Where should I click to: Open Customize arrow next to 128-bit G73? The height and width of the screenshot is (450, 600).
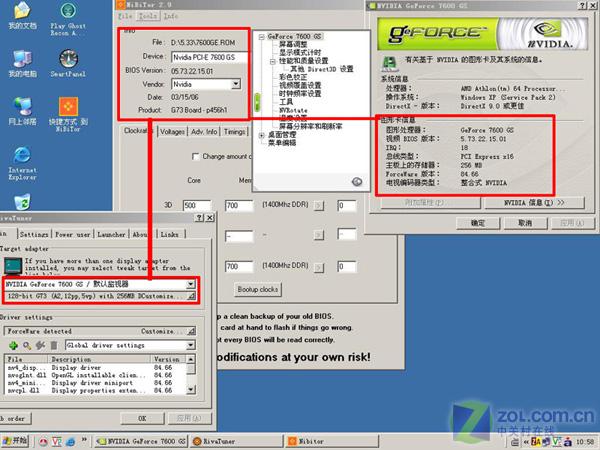(x=191, y=296)
